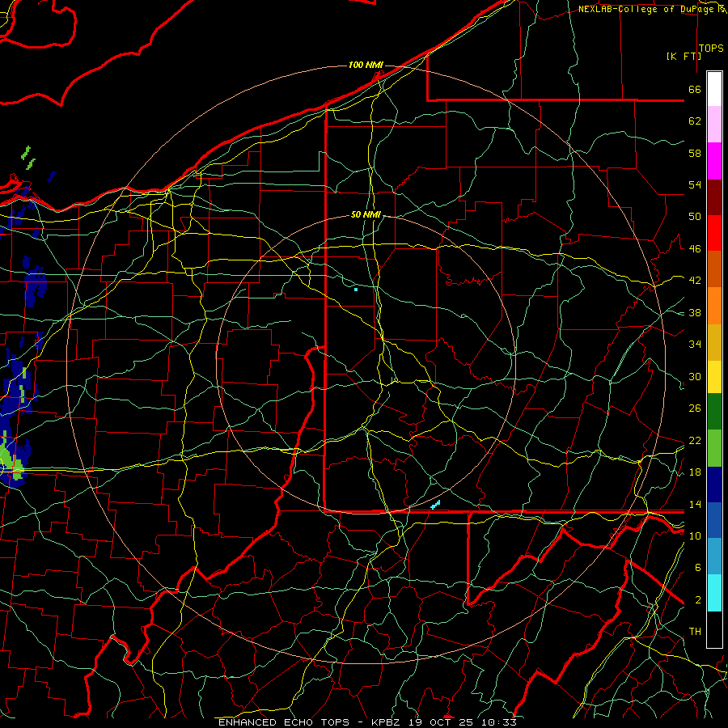Click the light pink 62 kft color band

coord(714,124)
